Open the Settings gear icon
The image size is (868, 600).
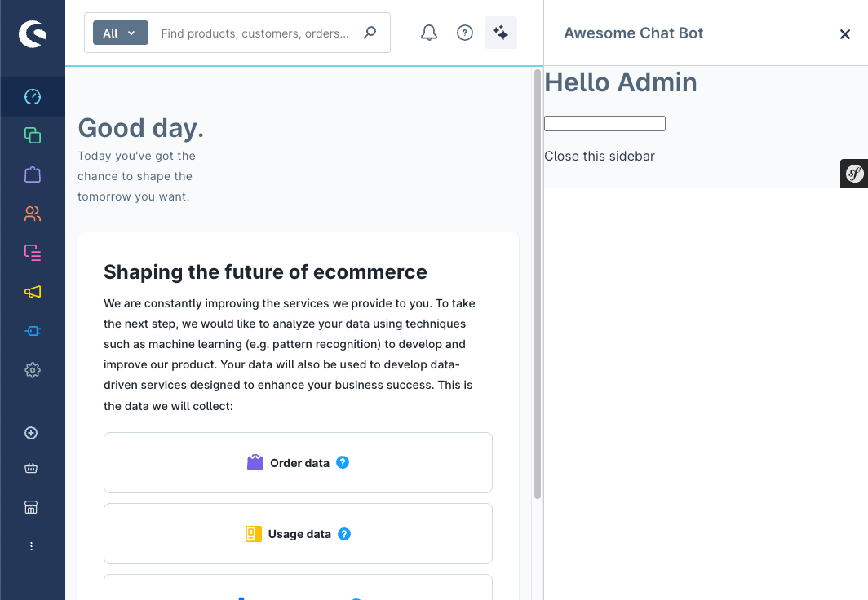click(33, 370)
